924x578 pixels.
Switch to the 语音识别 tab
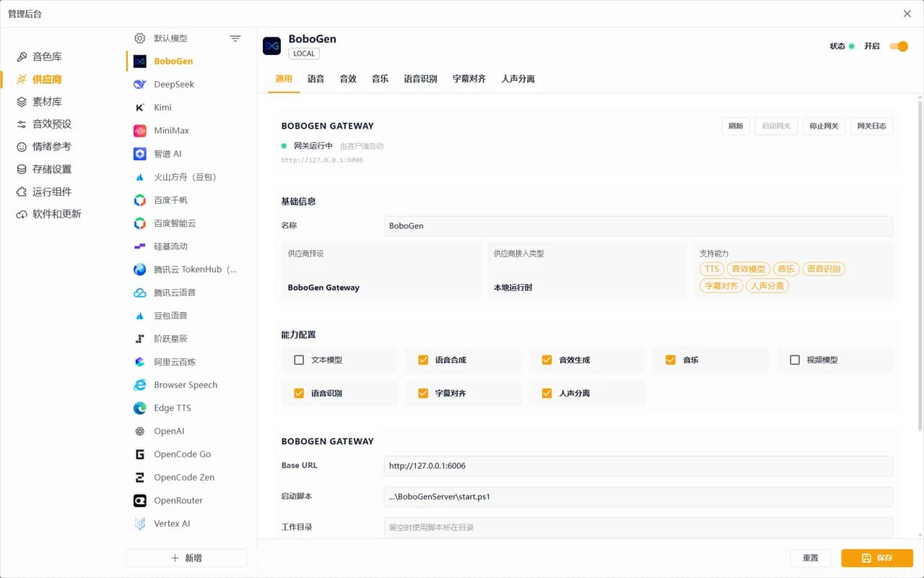point(421,79)
